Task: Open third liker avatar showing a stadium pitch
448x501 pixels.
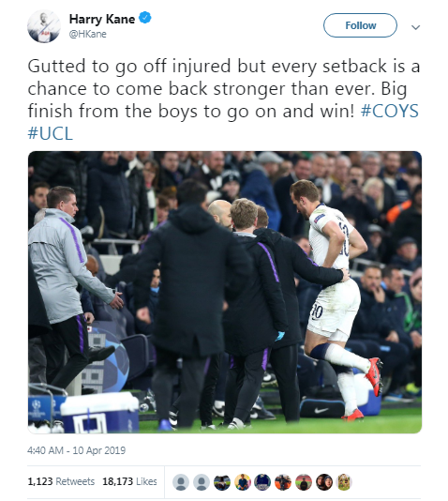Action: (222, 482)
